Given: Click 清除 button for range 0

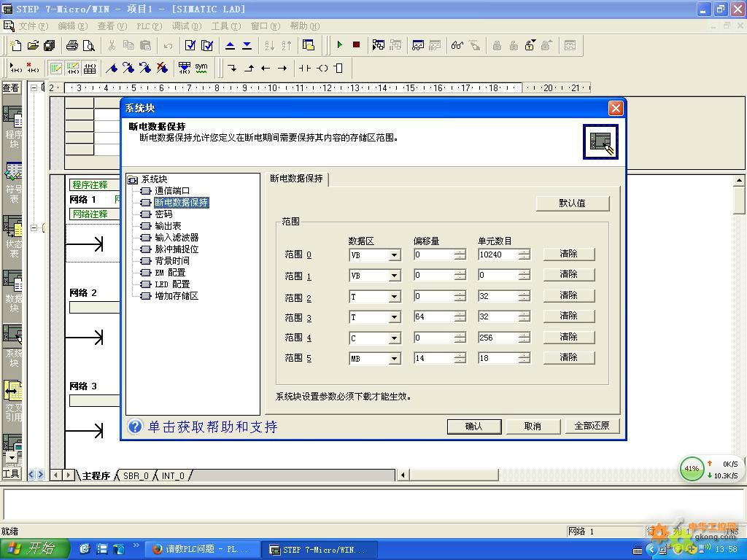Looking at the screenshot, I should click(x=569, y=254).
